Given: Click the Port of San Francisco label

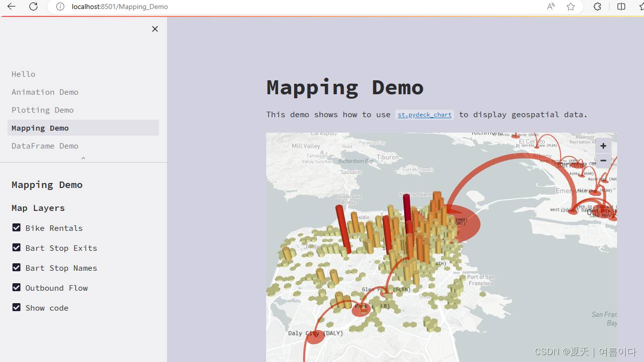Looking at the screenshot, I should 481,280.
